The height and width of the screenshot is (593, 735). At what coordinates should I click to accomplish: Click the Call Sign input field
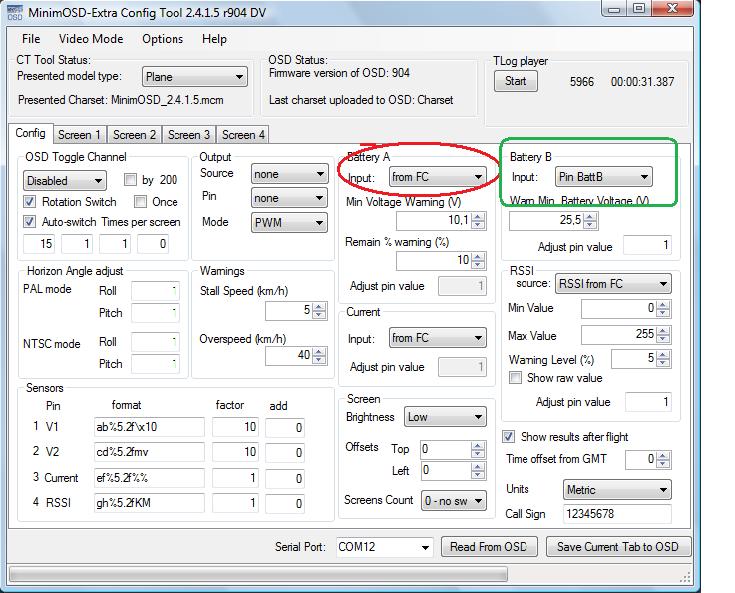616,514
